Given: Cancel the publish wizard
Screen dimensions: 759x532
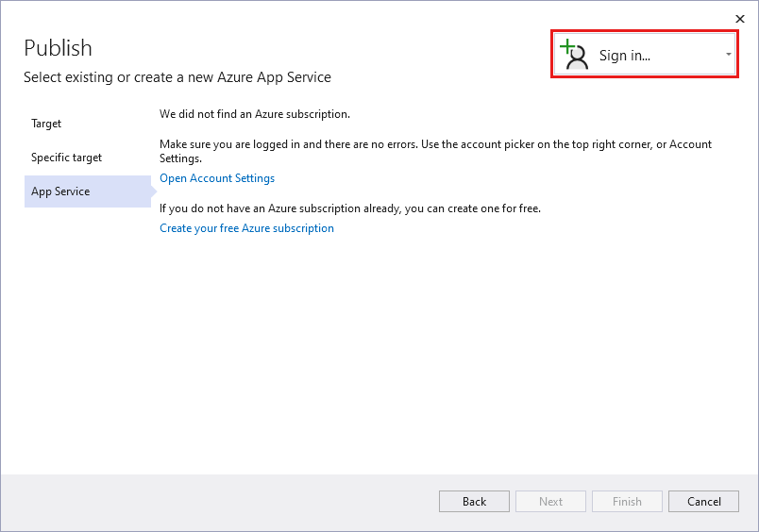Looking at the screenshot, I should pos(703,502).
